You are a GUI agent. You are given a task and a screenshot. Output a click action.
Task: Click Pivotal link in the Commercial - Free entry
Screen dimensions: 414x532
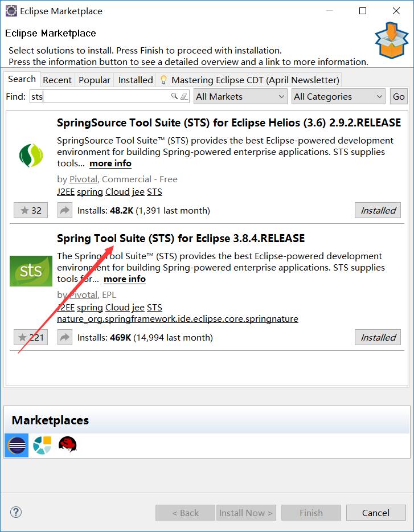(84, 179)
